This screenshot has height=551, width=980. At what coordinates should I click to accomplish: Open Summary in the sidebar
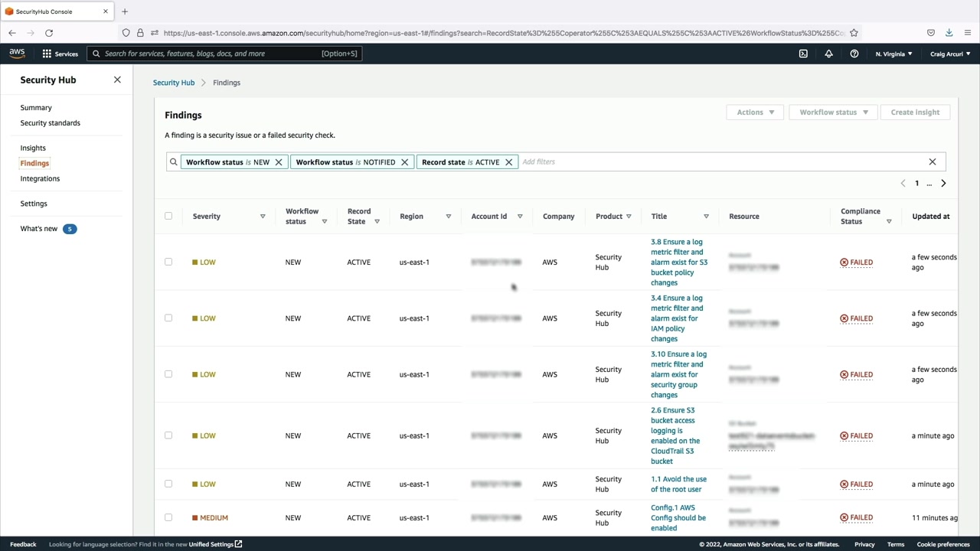[x=36, y=108]
